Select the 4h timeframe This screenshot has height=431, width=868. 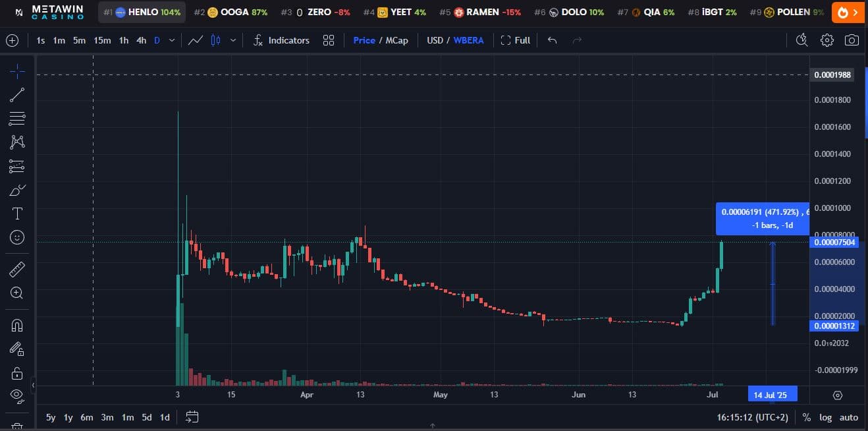coord(142,40)
